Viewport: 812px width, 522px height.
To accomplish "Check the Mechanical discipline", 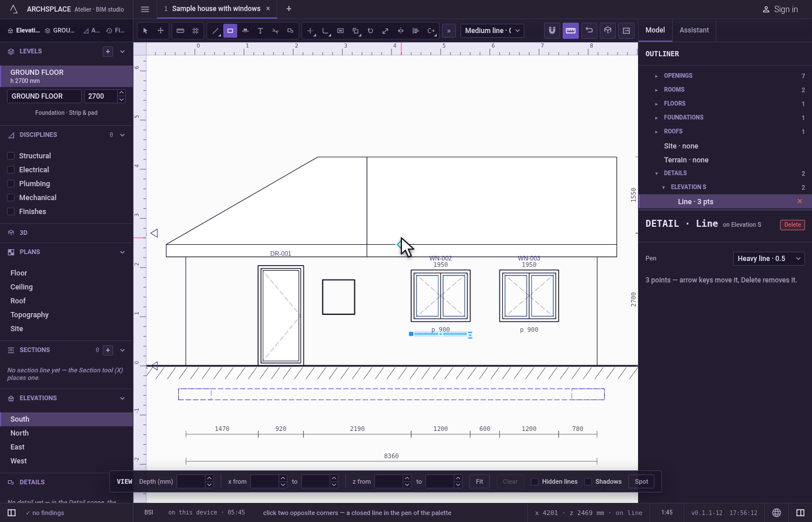I will click(x=10, y=198).
